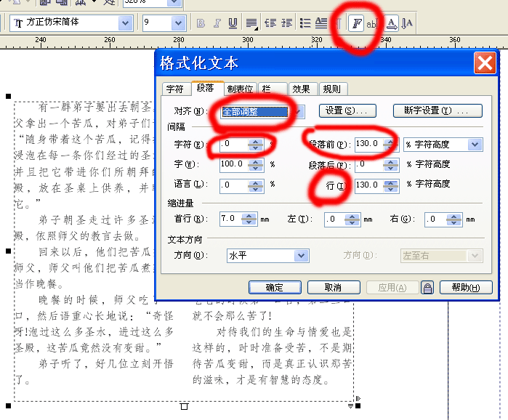Click the 设置(S)... button

(347, 110)
